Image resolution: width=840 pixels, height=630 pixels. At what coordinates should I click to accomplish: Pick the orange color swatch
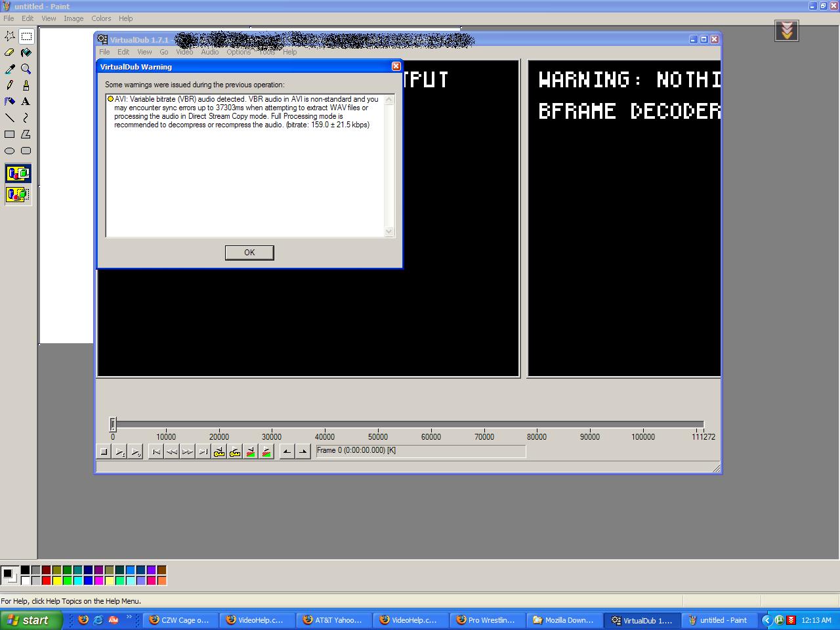[161, 581]
